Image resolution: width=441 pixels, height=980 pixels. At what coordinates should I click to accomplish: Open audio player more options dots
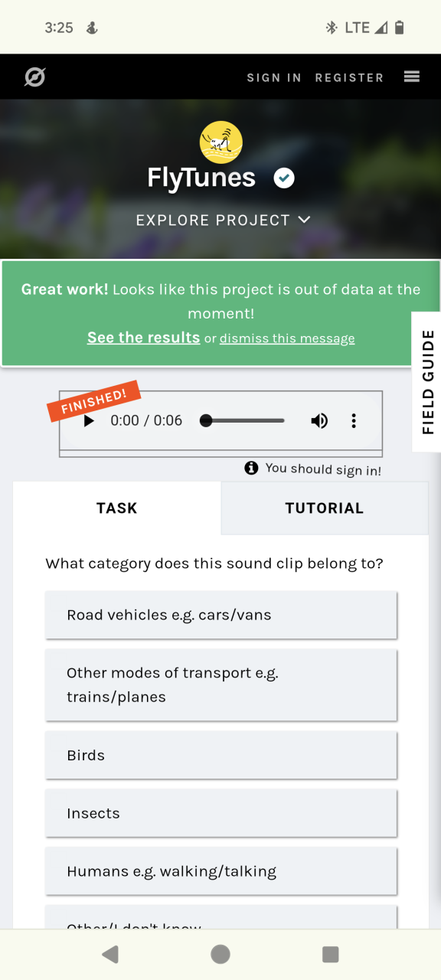pos(354,420)
